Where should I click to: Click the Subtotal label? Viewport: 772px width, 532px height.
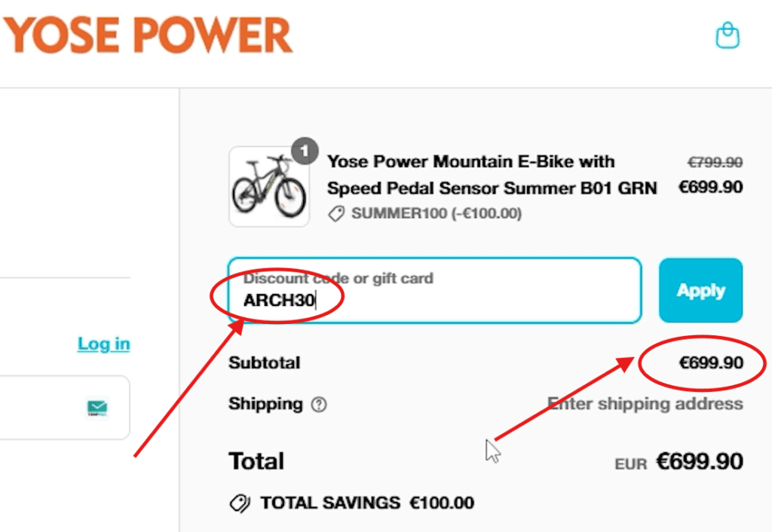pyautogui.click(x=264, y=362)
